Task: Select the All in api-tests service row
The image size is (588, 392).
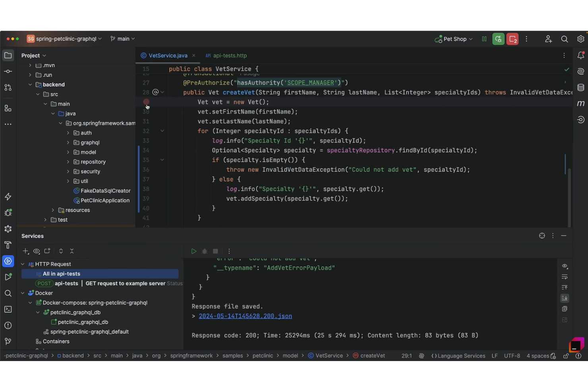Action: coord(100,274)
